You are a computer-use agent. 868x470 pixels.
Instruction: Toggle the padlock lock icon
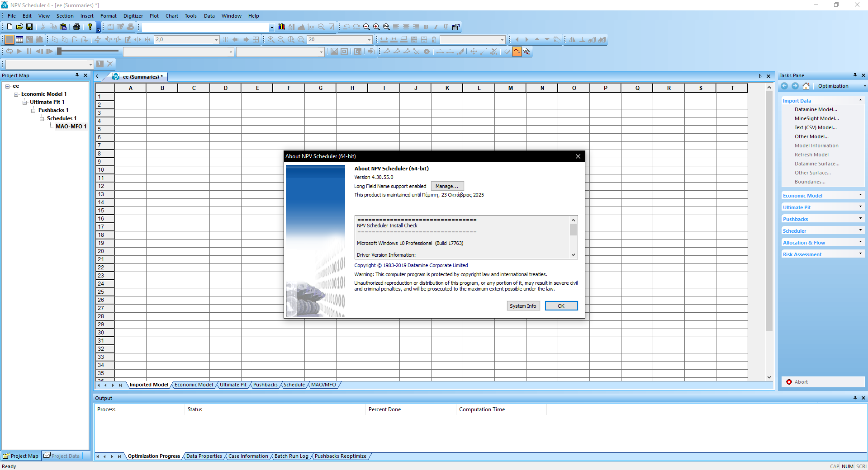tap(434, 40)
